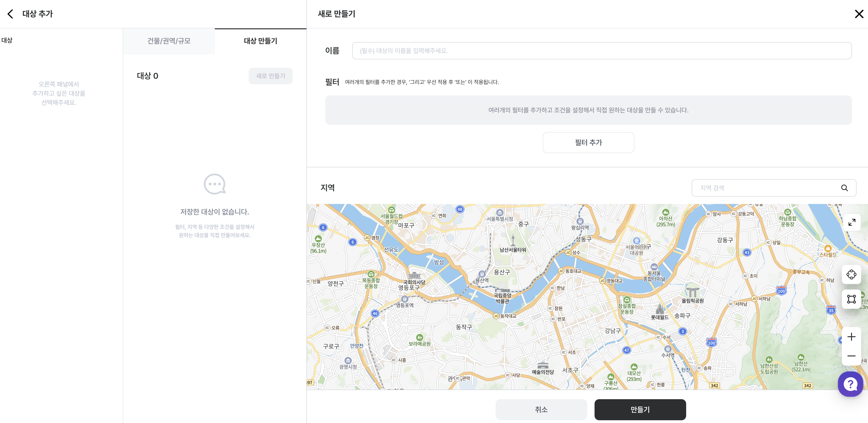868x423 pixels.
Task: Click the disabled 새로 만들기 button
Action: click(270, 76)
